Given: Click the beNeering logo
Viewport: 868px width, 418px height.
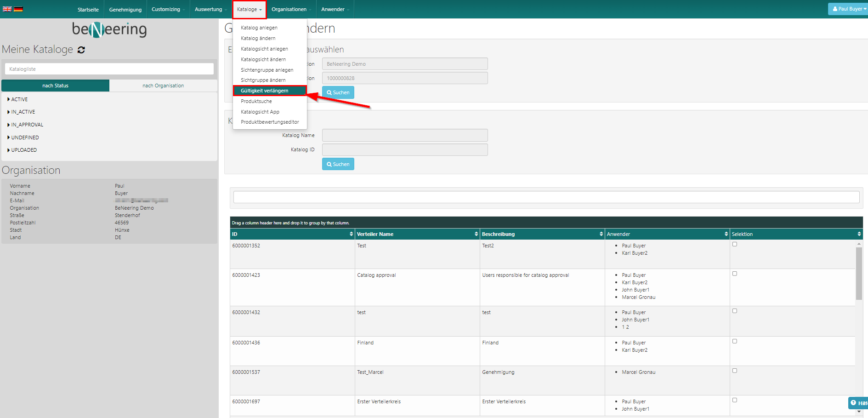Looking at the screenshot, I should click(109, 30).
